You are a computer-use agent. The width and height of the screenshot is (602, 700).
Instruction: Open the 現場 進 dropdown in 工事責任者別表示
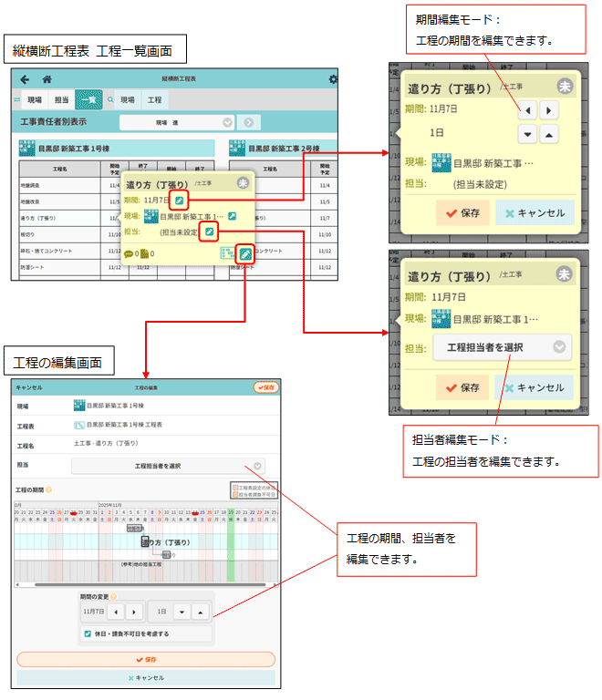(177, 121)
